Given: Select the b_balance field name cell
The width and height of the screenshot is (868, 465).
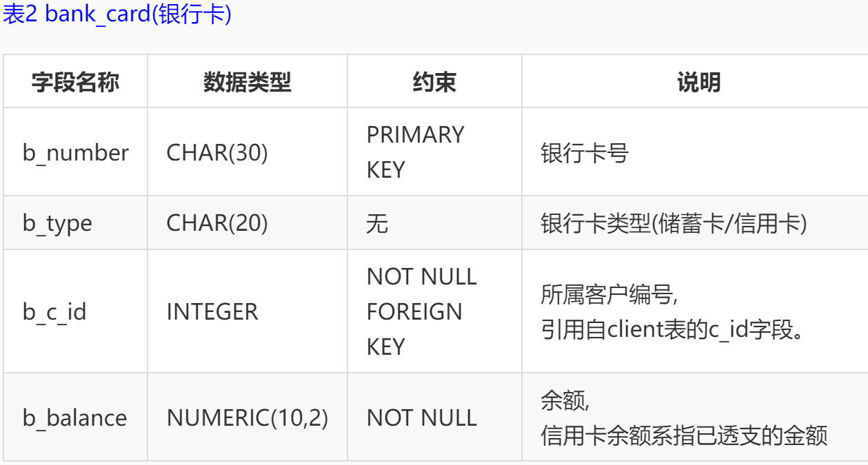Looking at the screenshot, I should pos(74,418).
